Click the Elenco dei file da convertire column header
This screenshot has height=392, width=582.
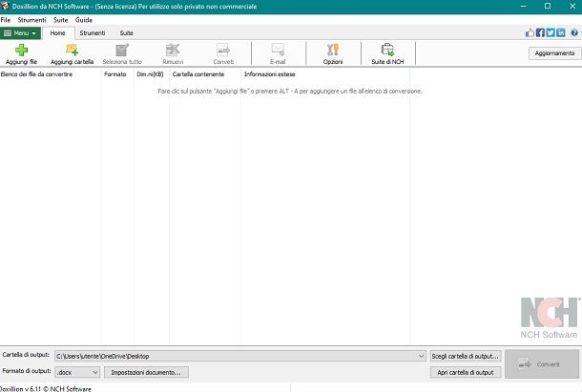pyautogui.click(x=51, y=74)
